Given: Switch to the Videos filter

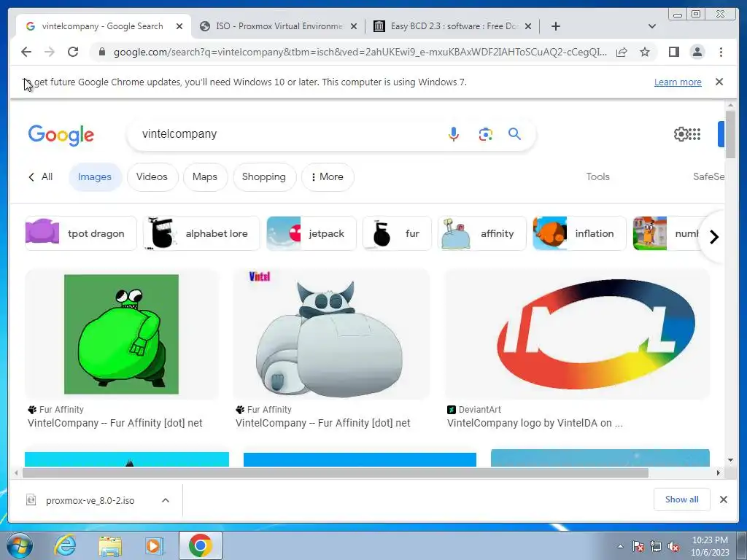Looking at the screenshot, I should (x=152, y=176).
